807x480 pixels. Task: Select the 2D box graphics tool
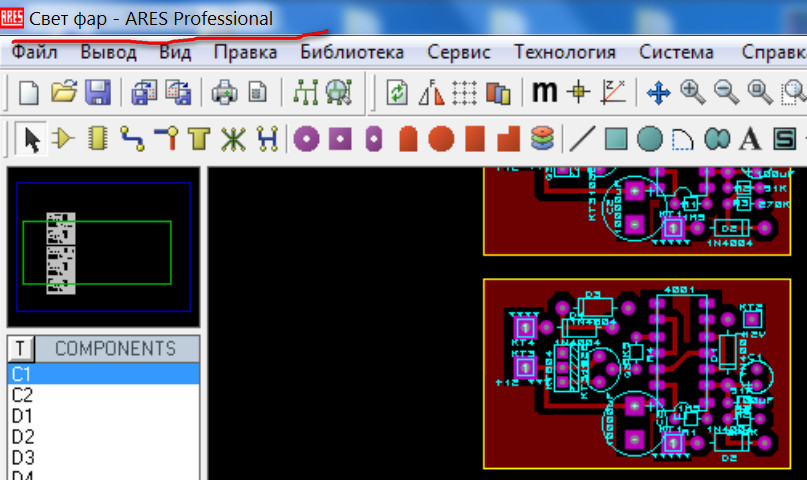pos(616,139)
